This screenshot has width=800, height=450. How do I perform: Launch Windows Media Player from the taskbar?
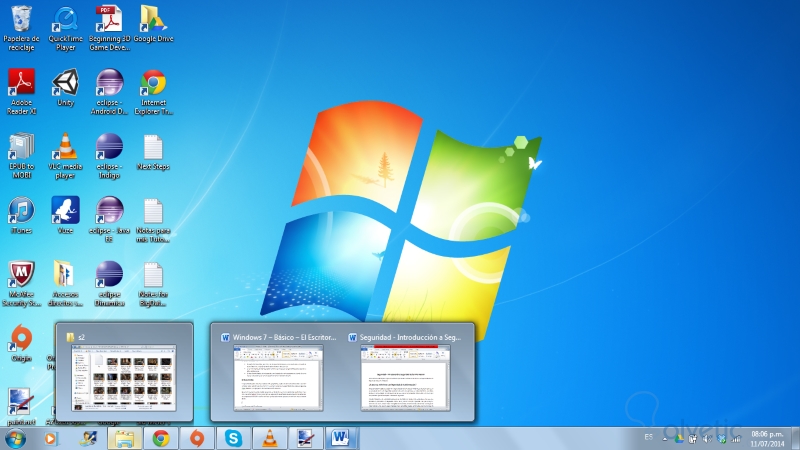51,439
